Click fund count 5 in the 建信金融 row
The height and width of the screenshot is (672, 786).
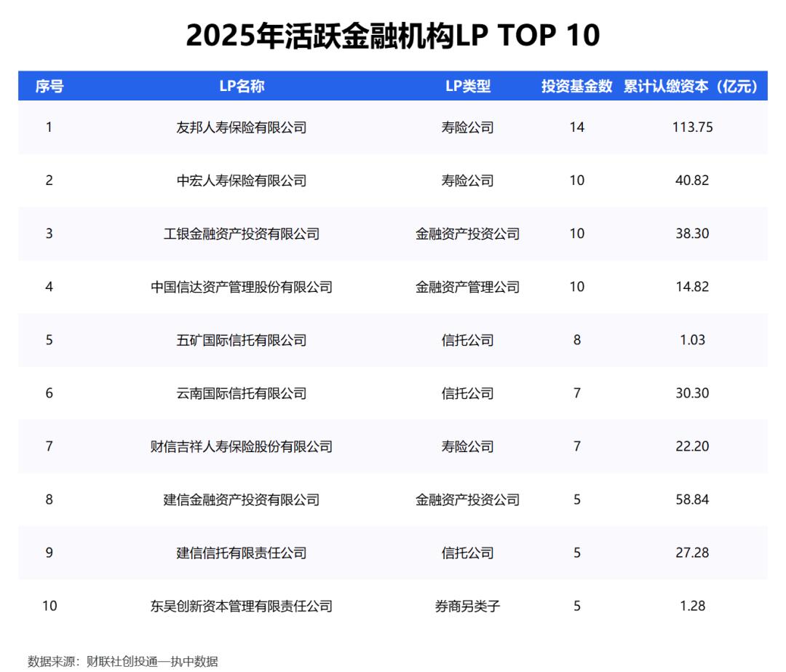(577, 499)
